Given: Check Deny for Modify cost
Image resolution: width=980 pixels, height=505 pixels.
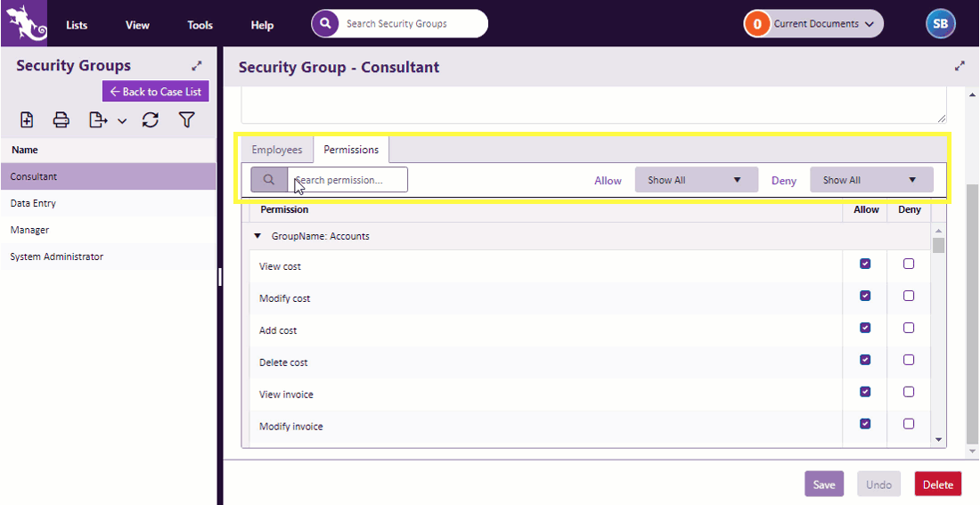Looking at the screenshot, I should point(909,296).
